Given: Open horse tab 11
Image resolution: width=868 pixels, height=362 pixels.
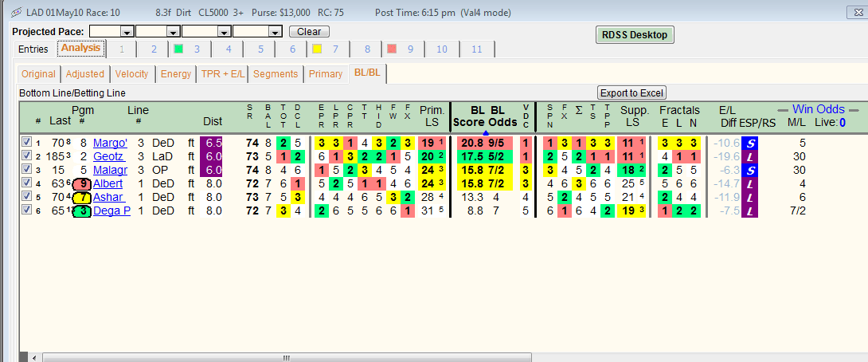Looking at the screenshot, I should 477,49.
